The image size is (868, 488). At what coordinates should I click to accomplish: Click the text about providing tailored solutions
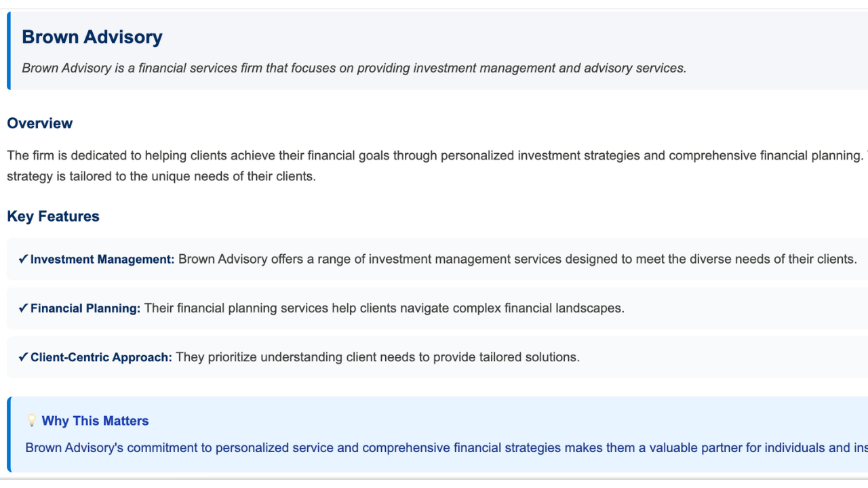click(x=378, y=357)
